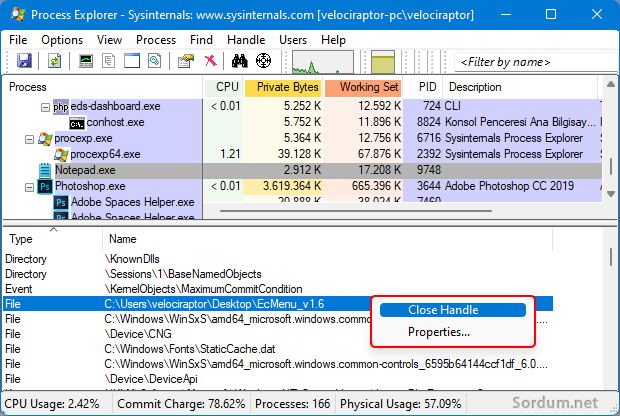Open System Information from the toolbar
Viewport: 620px width, 416px height.
(87, 62)
